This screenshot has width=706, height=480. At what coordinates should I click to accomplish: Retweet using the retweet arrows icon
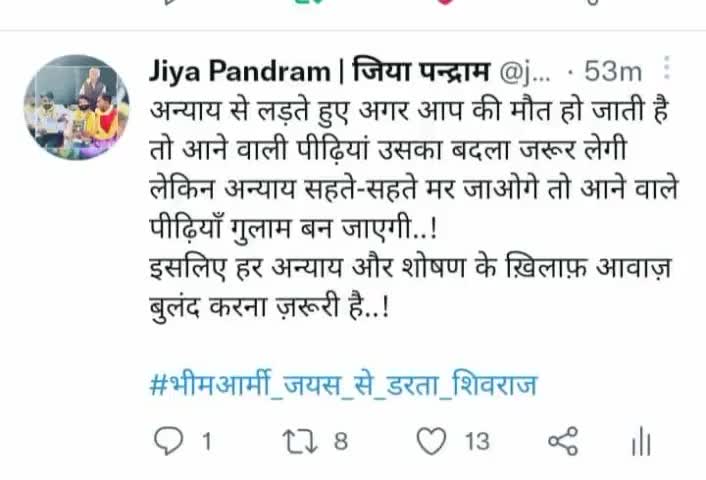tap(300, 441)
